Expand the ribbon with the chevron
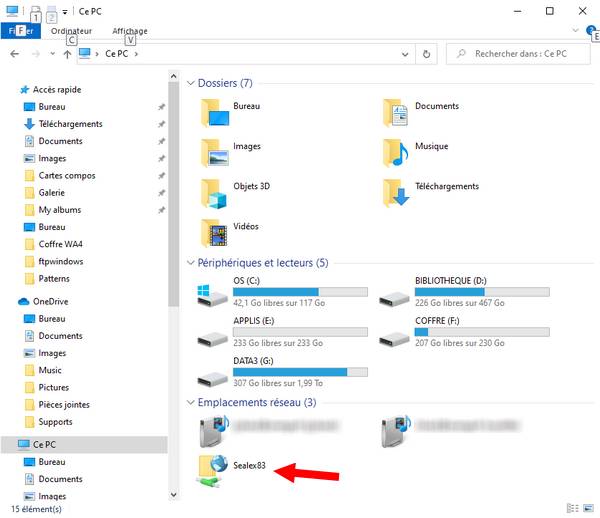 [x=575, y=30]
